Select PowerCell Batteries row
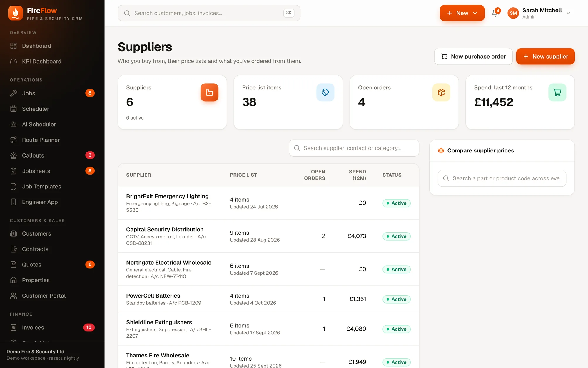Viewport: 588px width, 368px height. coord(268,299)
